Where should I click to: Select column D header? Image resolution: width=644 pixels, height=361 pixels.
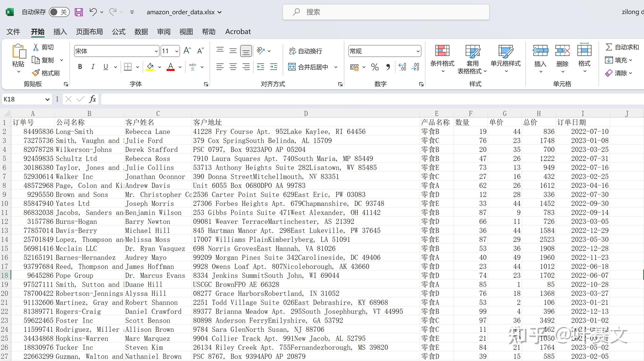306,114
